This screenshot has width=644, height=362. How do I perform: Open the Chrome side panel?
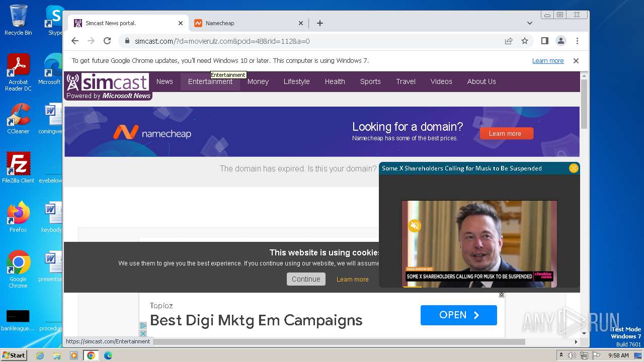(544, 41)
